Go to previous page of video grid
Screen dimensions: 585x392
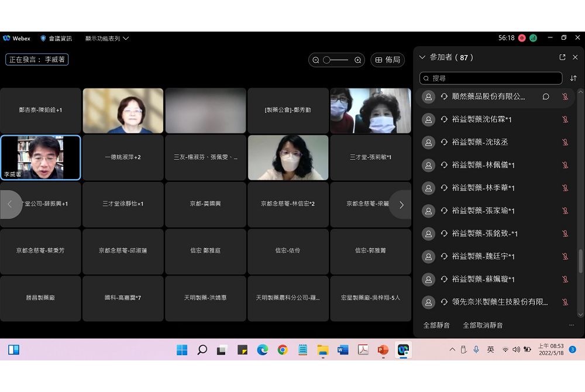pyautogui.click(x=11, y=204)
